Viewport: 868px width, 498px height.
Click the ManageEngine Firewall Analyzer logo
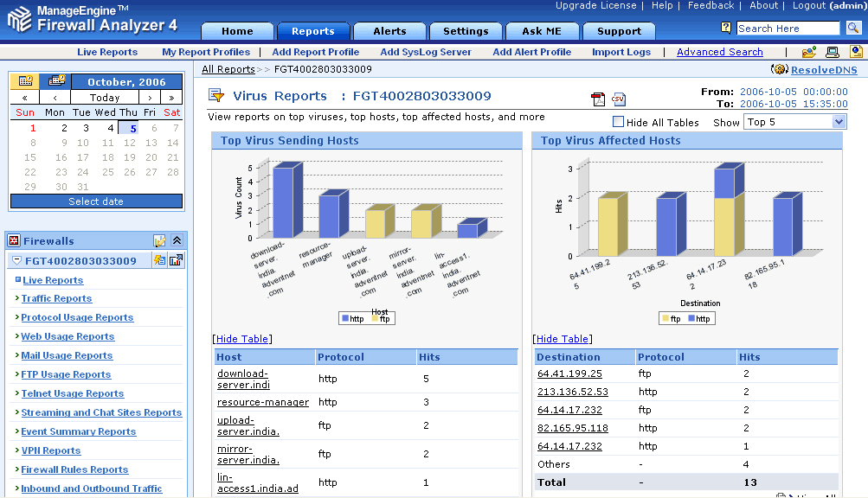[93, 19]
